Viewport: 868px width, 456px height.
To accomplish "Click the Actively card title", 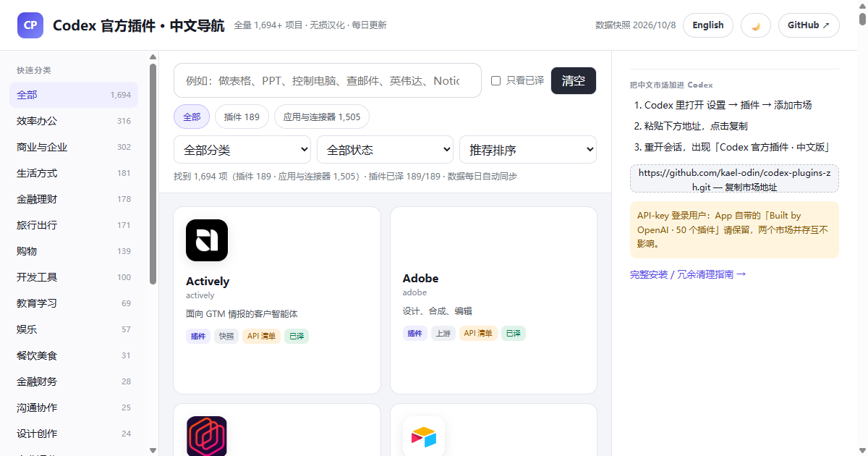I will pyautogui.click(x=208, y=281).
